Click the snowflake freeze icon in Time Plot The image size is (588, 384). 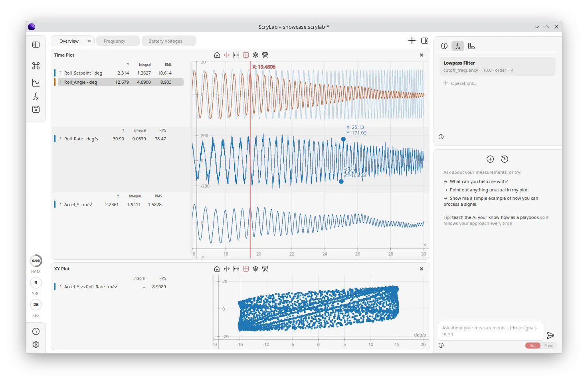tap(255, 55)
